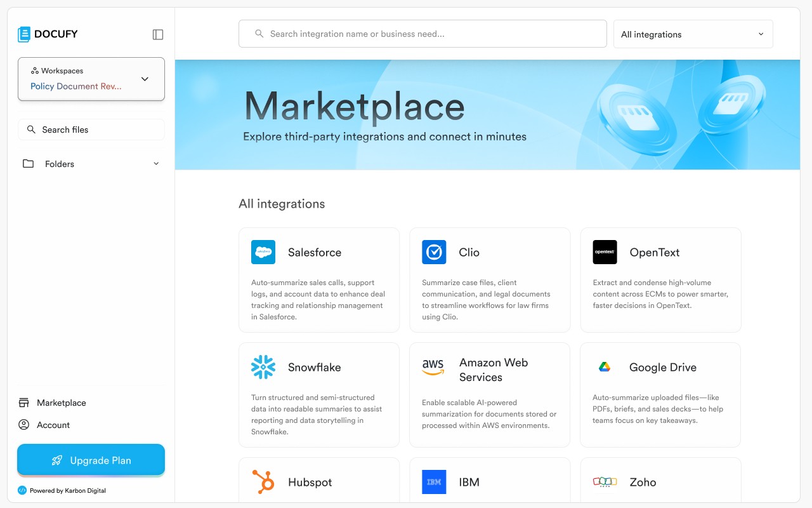Screen dimensions: 812x508
Task: Open the OpenText card title
Action: 655,252
